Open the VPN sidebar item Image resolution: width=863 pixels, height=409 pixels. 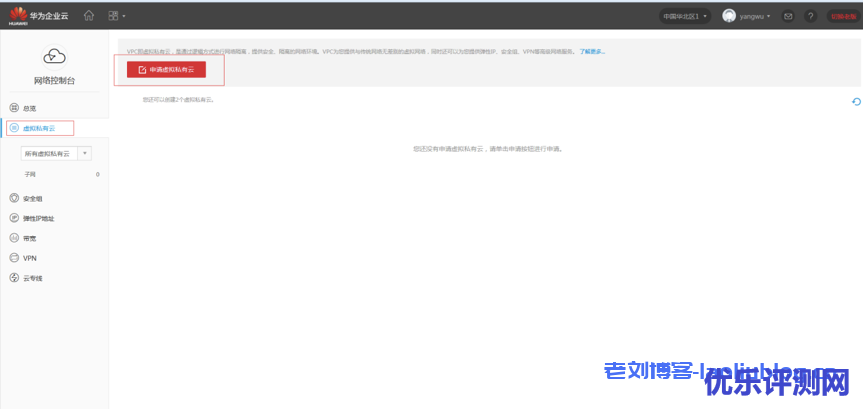pyautogui.click(x=29, y=257)
